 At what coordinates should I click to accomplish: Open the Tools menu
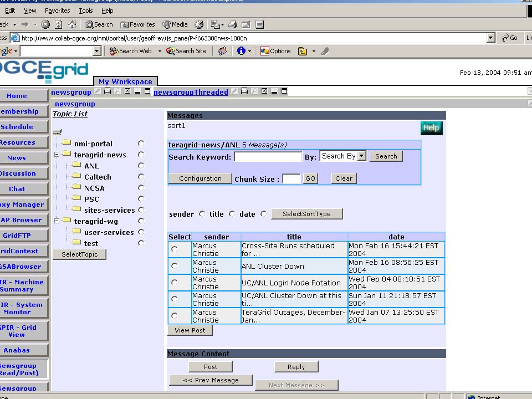coord(86,11)
